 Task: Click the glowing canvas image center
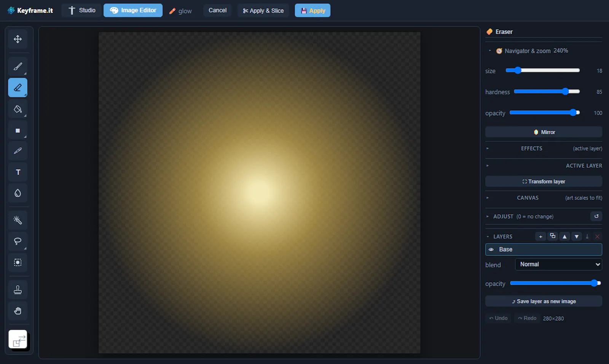point(259,192)
